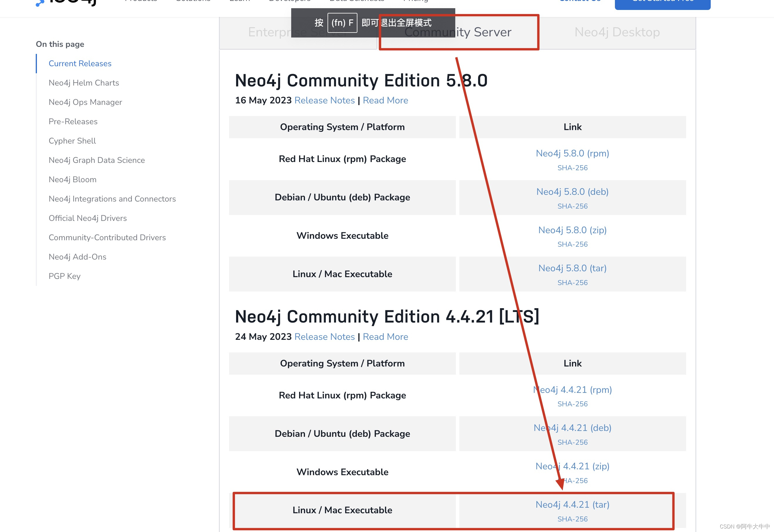Image resolution: width=774 pixels, height=532 pixels.
Task: Go to Community-Contributed Drivers section
Action: click(x=107, y=237)
